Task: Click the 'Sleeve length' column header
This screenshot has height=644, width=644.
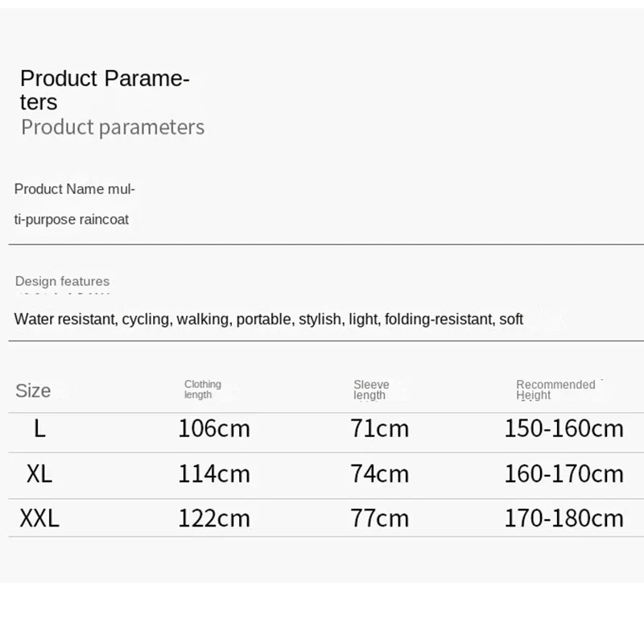Action: click(371, 390)
